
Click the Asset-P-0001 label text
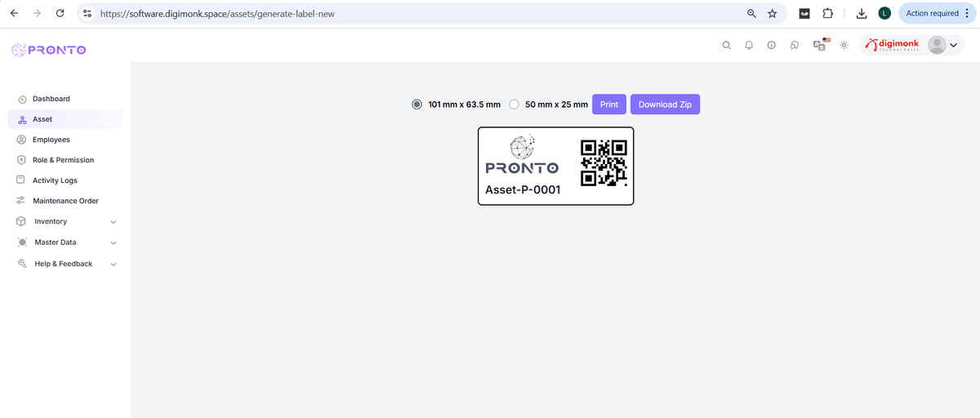tap(523, 189)
